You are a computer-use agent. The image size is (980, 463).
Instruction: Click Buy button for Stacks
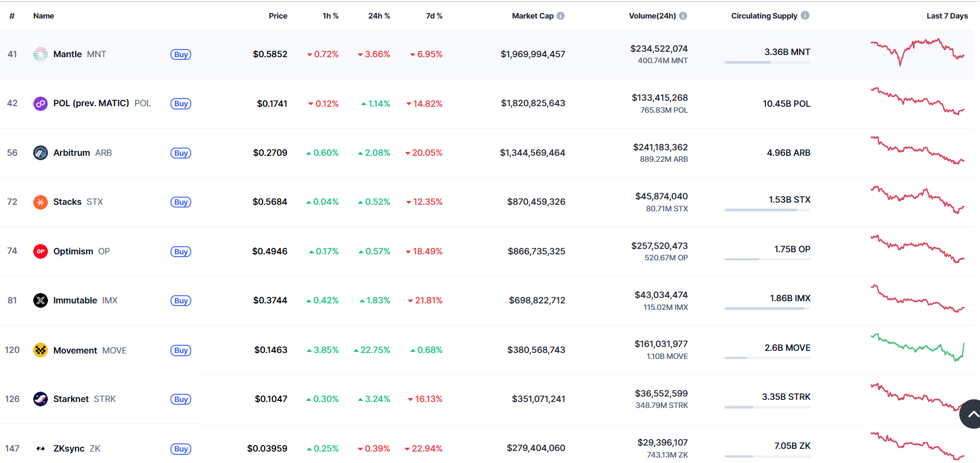click(181, 202)
